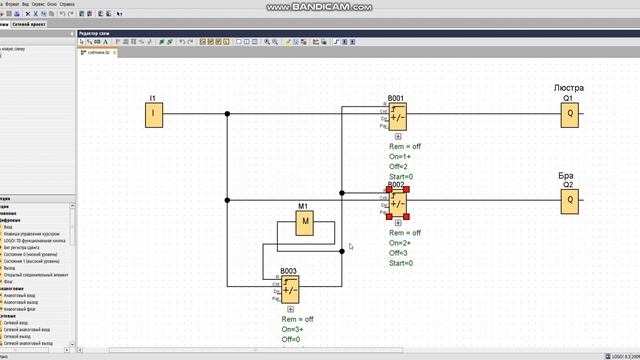This screenshot has width=640, height=360.
Task: Select input block I1 on the canvas
Action: (x=154, y=115)
